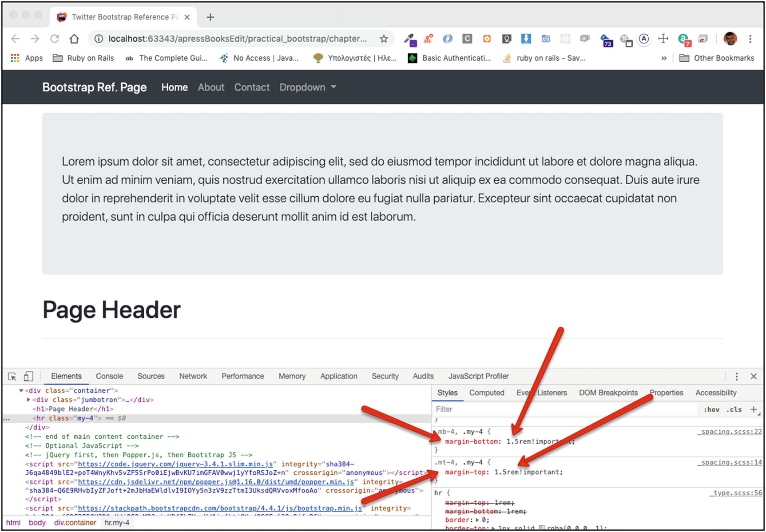Switch to the Console tab
This screenshot has width=766, height=532.
tap(109, 376)
